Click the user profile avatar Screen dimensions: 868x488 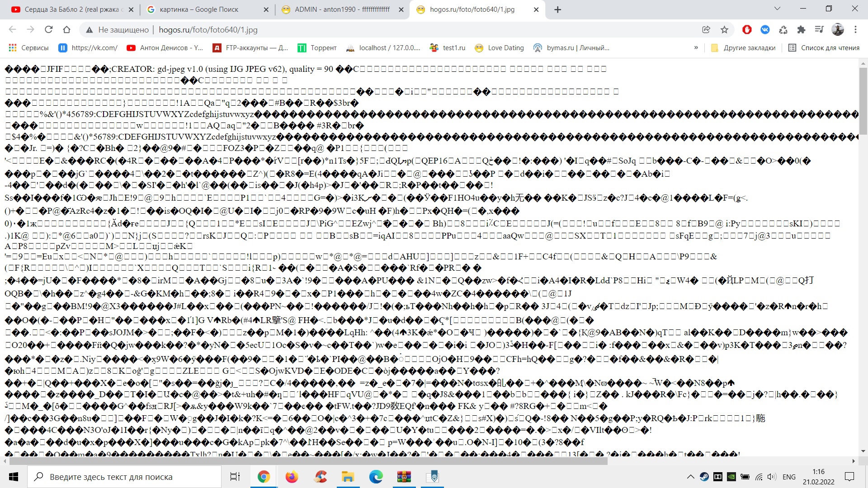click(838, 29)
